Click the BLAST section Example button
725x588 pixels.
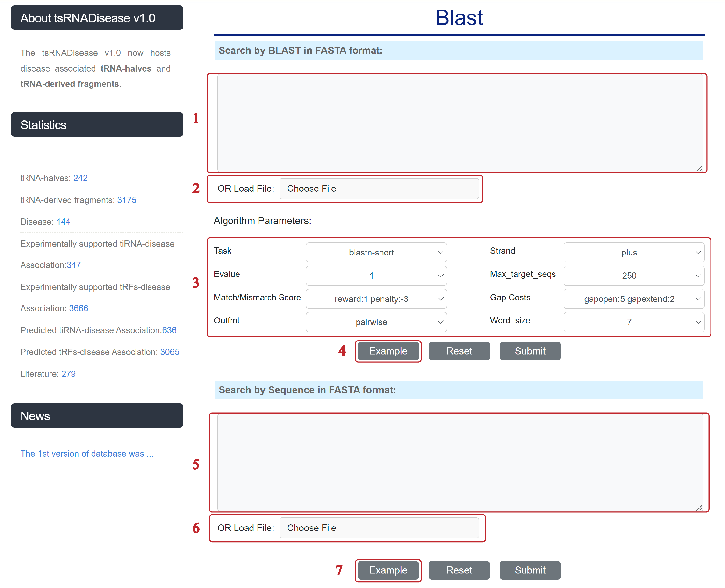(x=388, y=351)
